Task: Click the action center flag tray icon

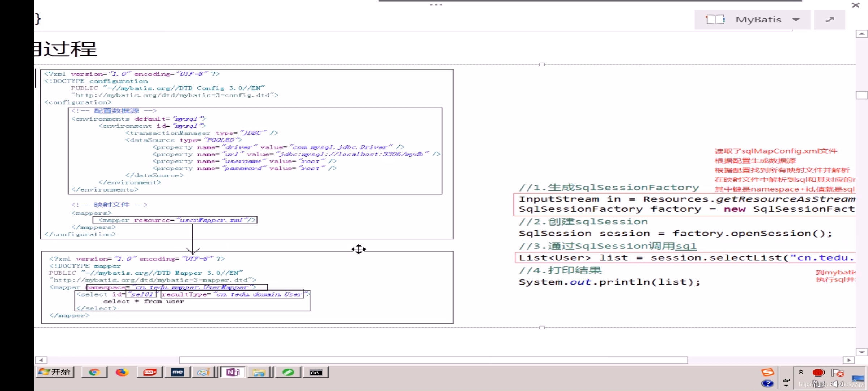Action: tap(837, 373)
